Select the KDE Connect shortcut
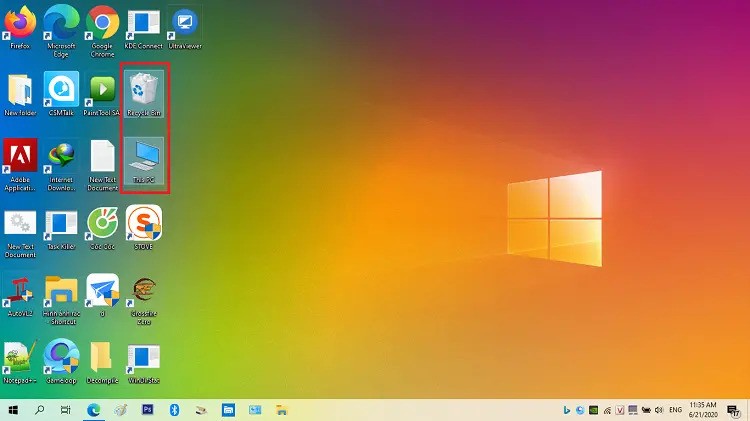 [144, 24]
